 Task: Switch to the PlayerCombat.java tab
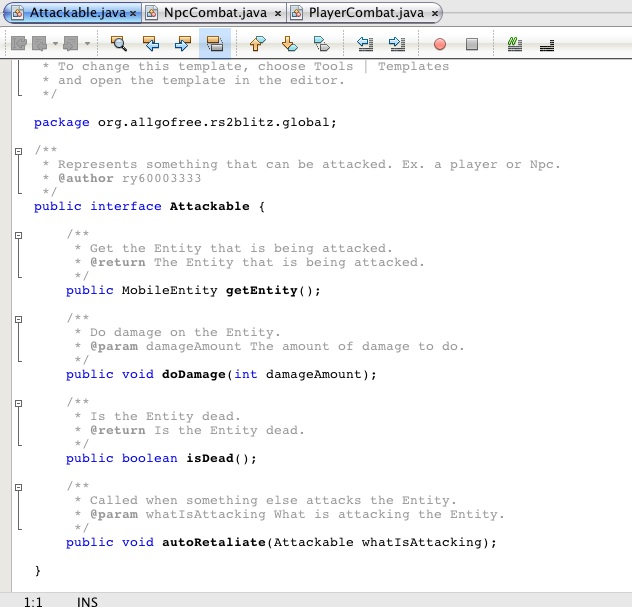(366, 13)
